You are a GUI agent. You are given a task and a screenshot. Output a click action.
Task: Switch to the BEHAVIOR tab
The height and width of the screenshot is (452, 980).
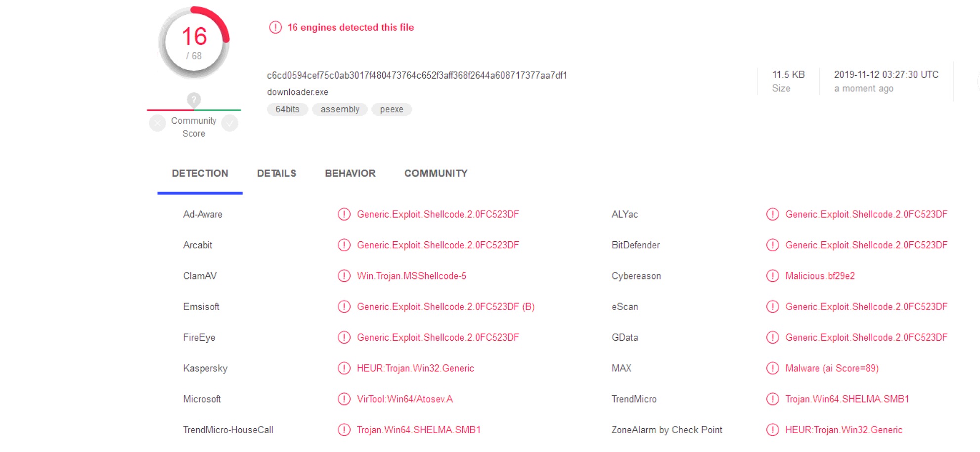pyautogui.click(x=350, y=174)
